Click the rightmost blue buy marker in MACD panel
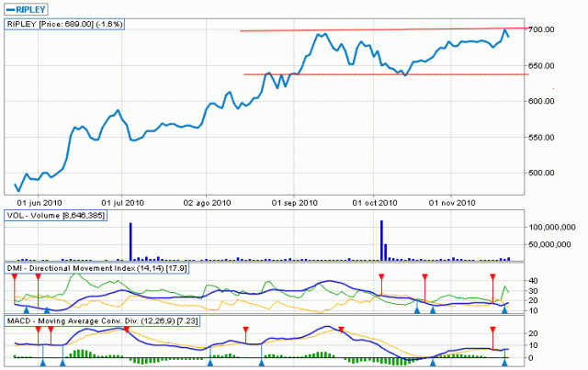The width and height of the screenshot is (588, 370). point(504,363)
